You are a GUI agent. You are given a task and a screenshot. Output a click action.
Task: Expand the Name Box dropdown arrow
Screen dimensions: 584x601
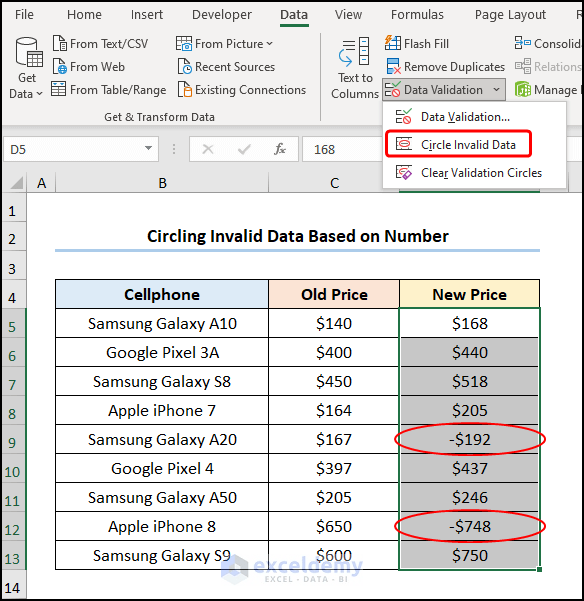148,148
